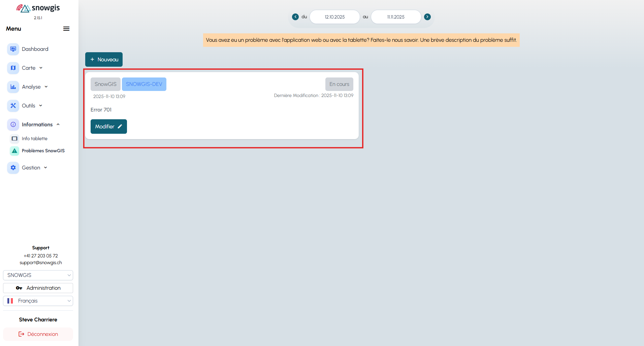Open the Français language dropdown
This screenshot has width=644, height=346.
[x=38, y=301]
